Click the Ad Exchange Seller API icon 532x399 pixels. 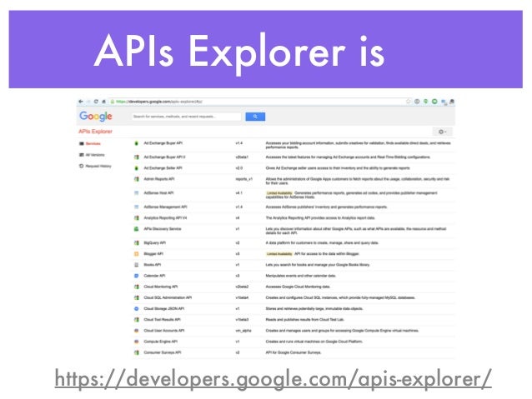pyautogui.click(x=137, y=168)
